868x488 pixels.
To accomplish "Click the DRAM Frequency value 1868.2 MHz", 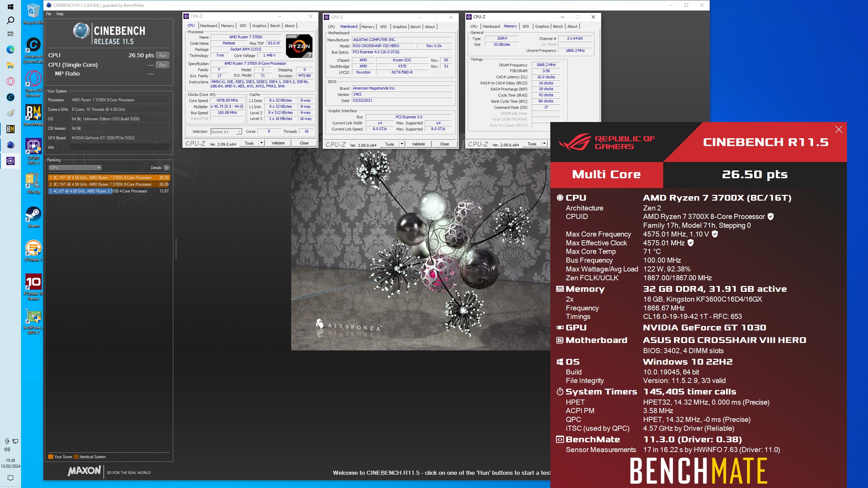I will [546, 65].
